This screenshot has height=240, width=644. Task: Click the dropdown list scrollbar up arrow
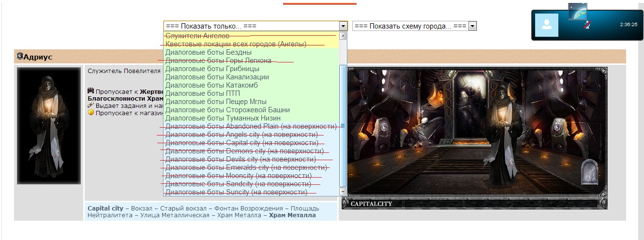tap(344, 36)
